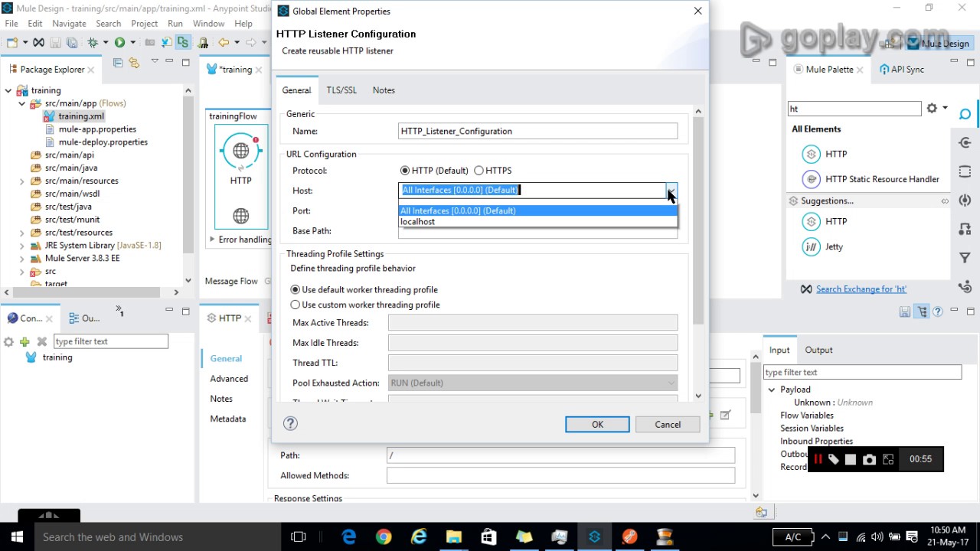The height and width of the screenshot is (551, 980).
Task: Stop recording with the square stop icon
Action: click(851, 459)
